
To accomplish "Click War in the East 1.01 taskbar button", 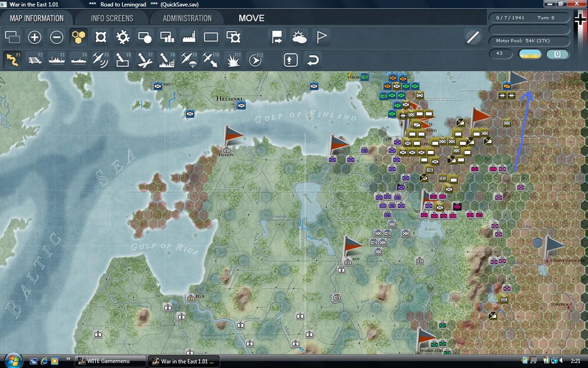I will click(183, 361).
